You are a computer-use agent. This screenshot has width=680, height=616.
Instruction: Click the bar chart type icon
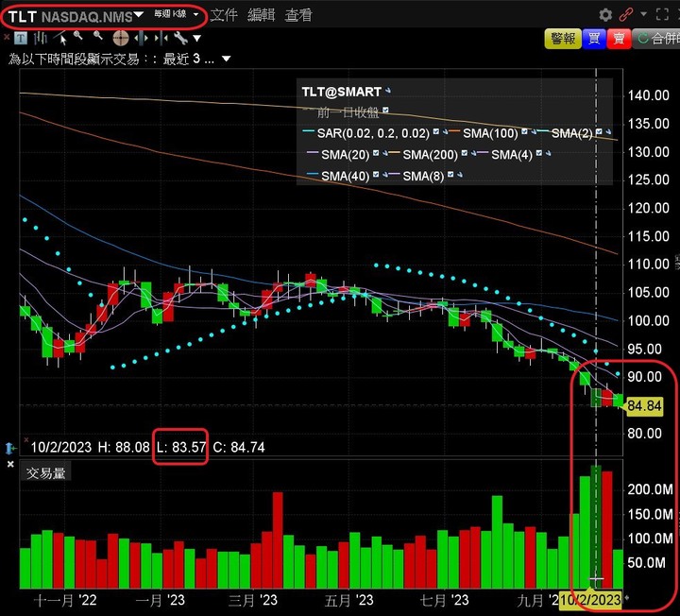click(x=40, y=39)
